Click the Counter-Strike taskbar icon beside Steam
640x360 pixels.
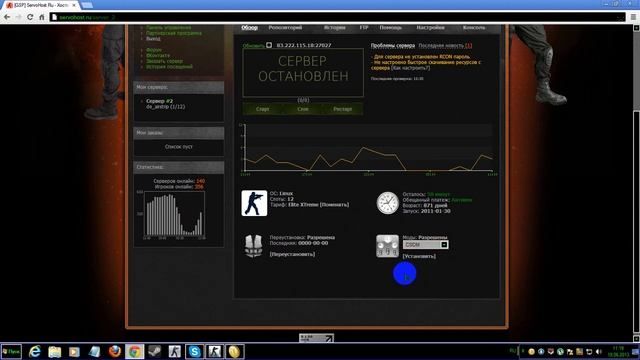tap(175, 351)
